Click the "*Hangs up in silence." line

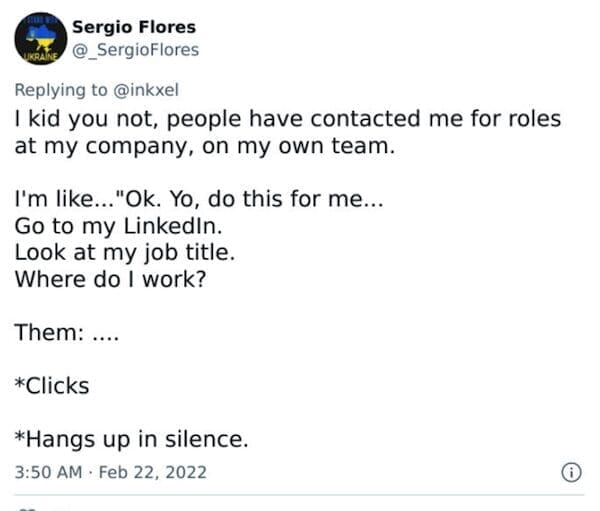(131, 438)
